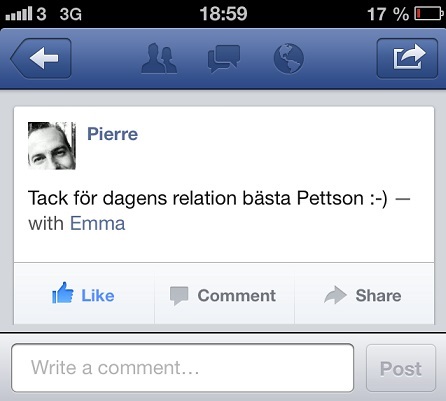The image size is (446, 401).
Task: Tap the battery icon in status bar
Action: 428,14
